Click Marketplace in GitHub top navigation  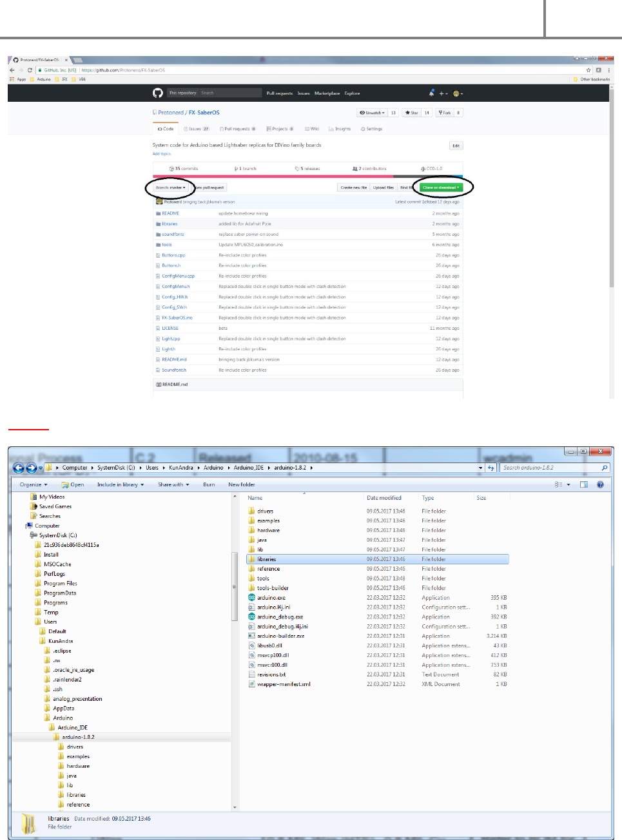(327, 93)
